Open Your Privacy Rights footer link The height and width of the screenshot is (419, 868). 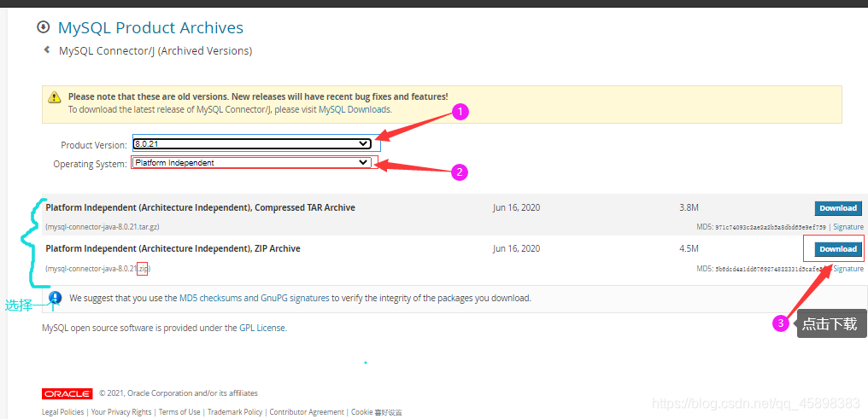tap(121, 412)
